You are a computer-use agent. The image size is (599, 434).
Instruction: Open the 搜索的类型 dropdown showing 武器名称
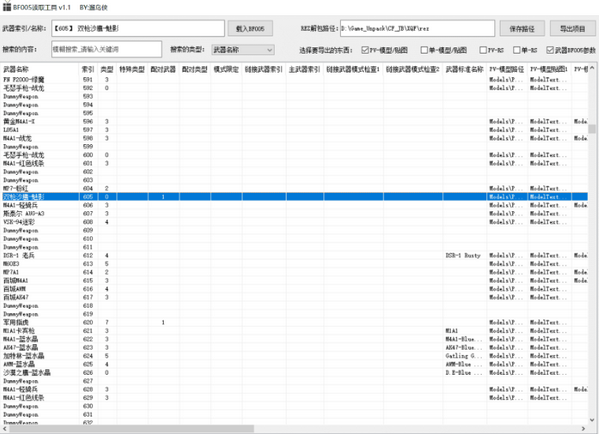click(243, 50)
